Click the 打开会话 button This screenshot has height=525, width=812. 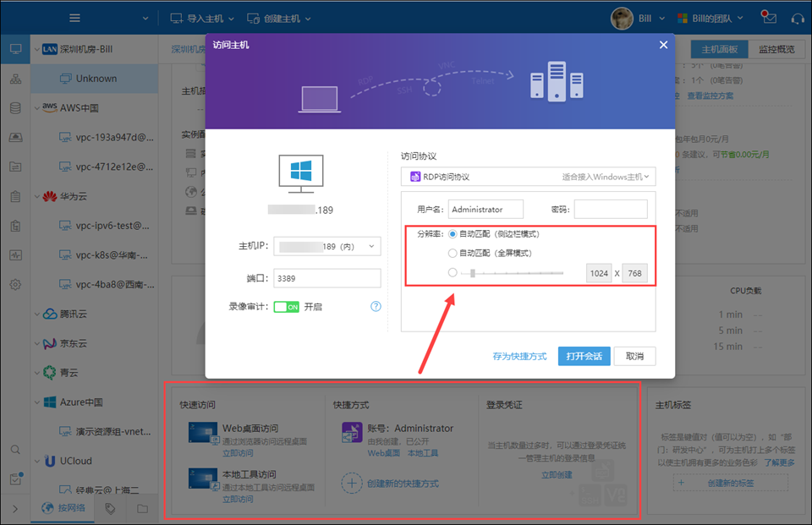584,356
